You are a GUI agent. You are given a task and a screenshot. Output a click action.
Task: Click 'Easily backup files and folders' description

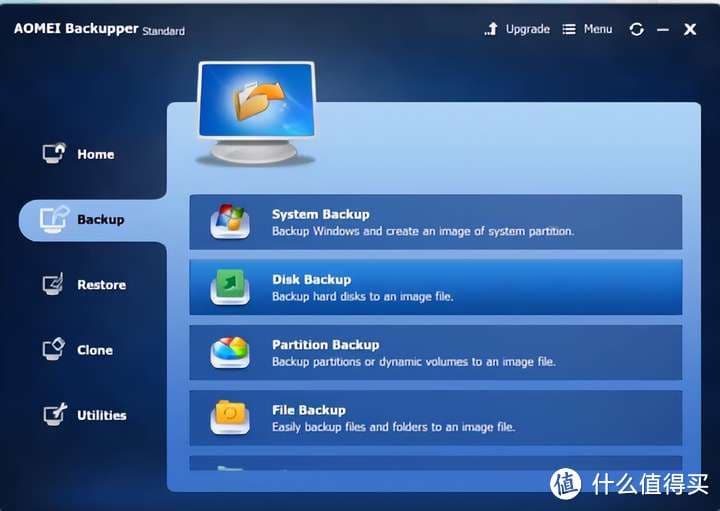[x=394, y=427]
